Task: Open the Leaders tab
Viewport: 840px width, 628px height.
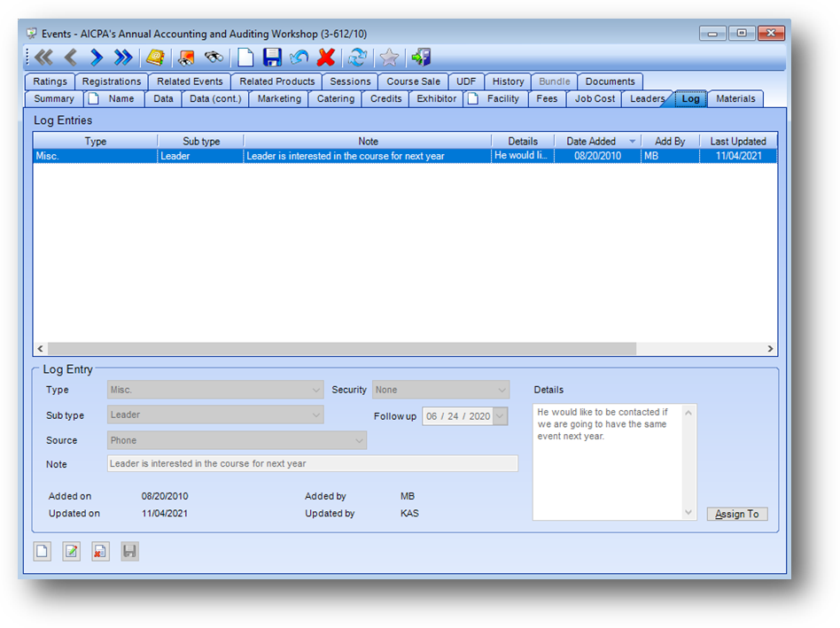Action: click(647, 98)
